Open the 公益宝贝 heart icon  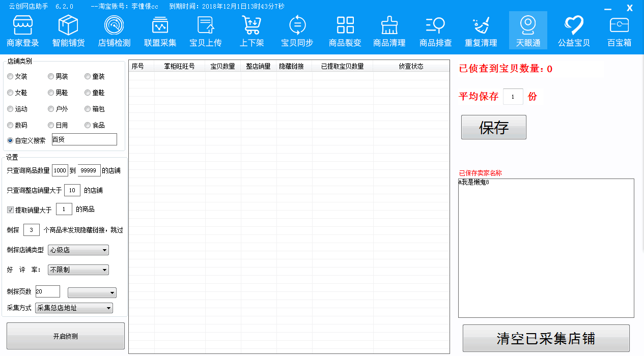coord(574,31)
